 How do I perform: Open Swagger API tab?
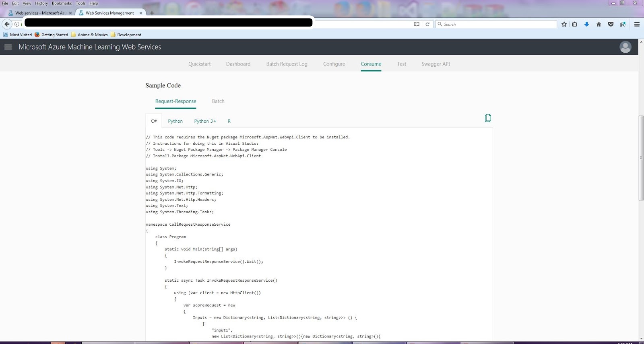click(436, 64)
